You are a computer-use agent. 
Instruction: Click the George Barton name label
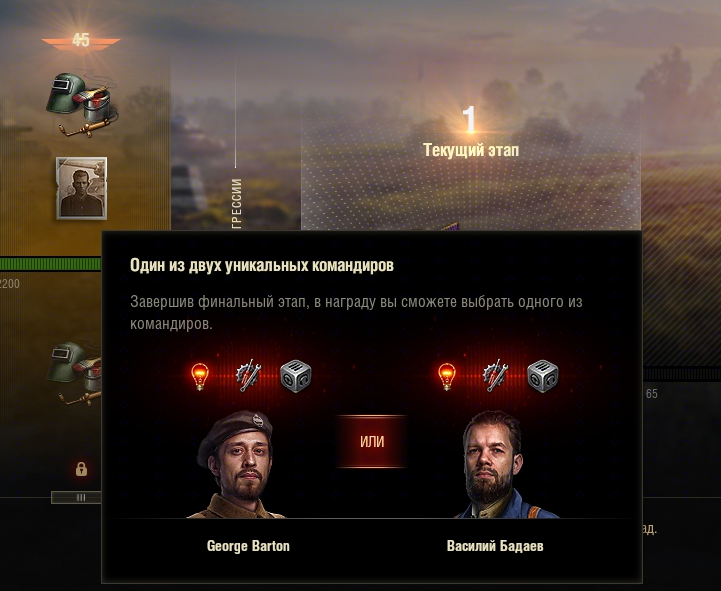(x=248, y=546)
